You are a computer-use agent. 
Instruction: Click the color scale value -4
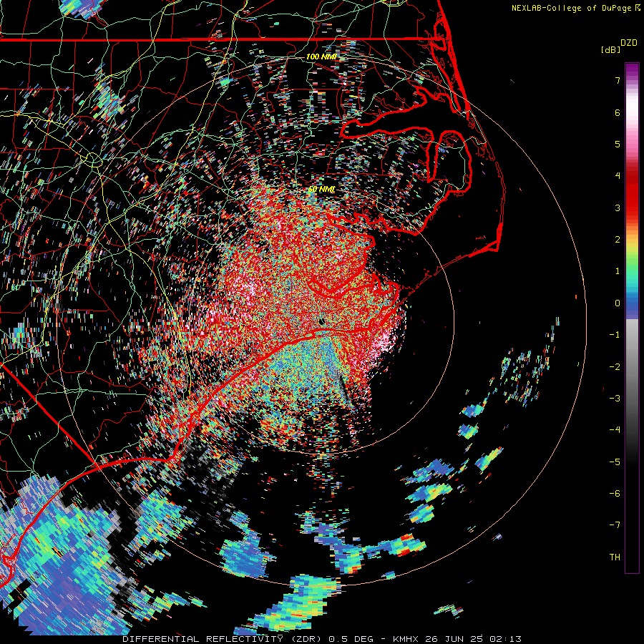coord(615,430)
